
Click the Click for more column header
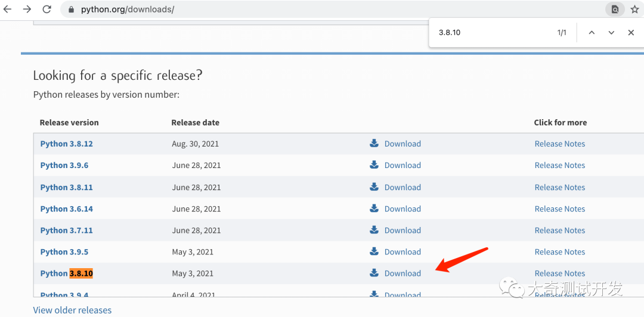click(560, 122)
